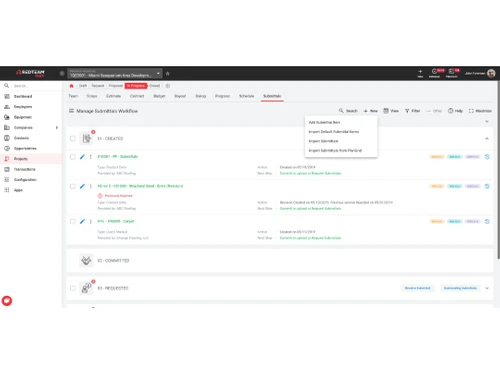Click New in the workflow toolbar
Image resolution: width=500 pixels, height=375 pixels.
pos(371,111)
